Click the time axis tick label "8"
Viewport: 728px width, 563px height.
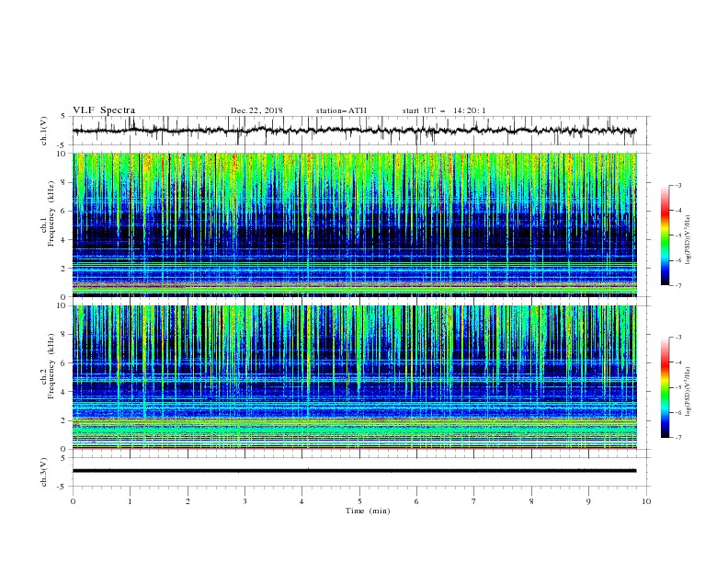click(531, 501)
